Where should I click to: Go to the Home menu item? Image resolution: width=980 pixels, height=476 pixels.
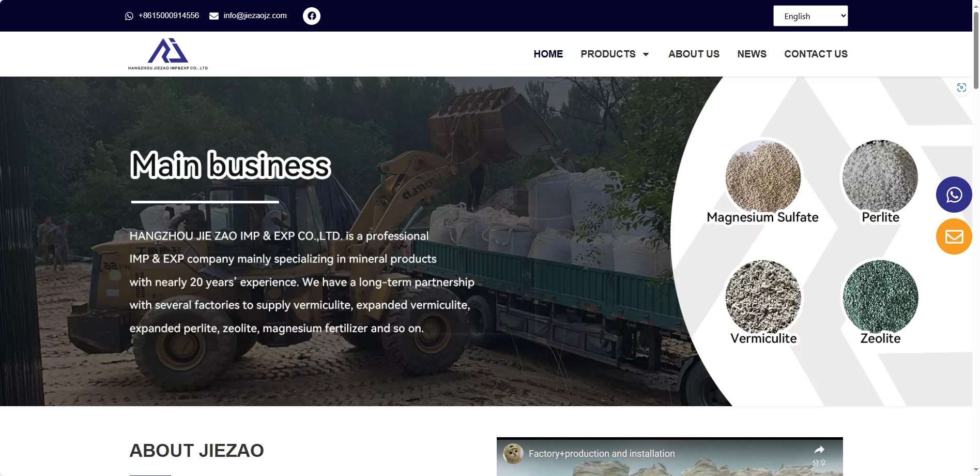point(548,54)
